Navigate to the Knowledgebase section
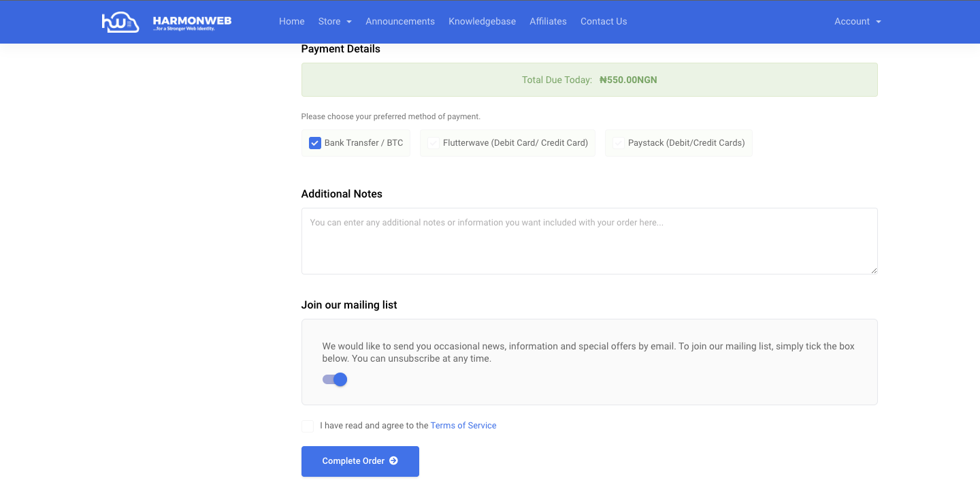The height and width of the screenshot is (487, 980). [x=482, y=21]
